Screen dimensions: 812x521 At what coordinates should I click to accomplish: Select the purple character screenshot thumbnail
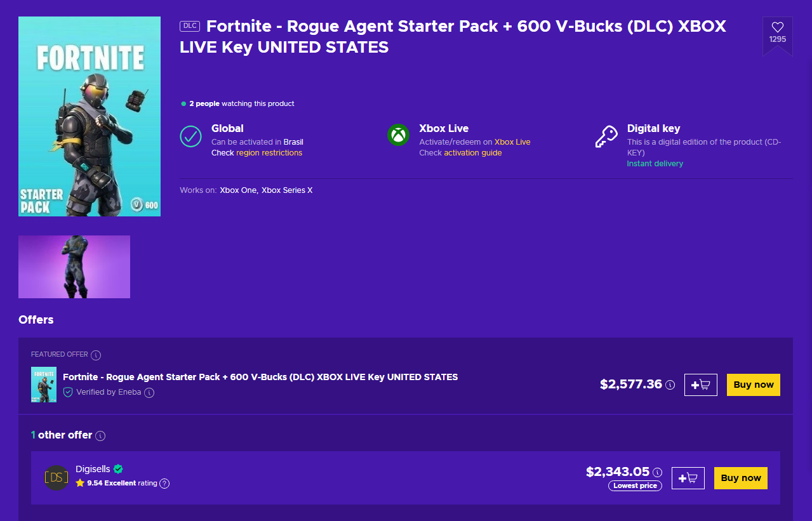[x=74, y=267]
